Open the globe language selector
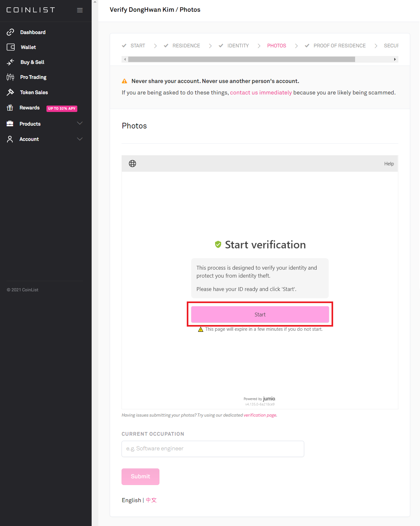Screen dimensions: 420x526 pyautogui.click(x=132, y=163)
